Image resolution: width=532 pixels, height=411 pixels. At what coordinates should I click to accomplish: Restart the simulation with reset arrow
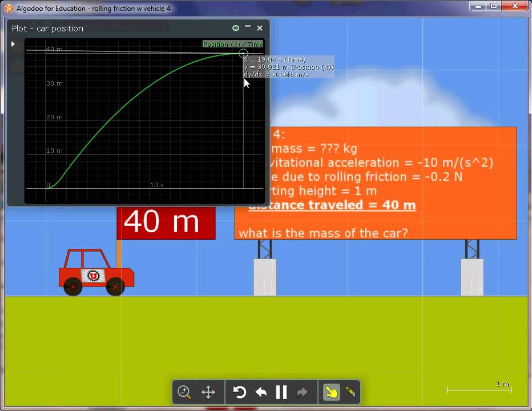point(239,392)
